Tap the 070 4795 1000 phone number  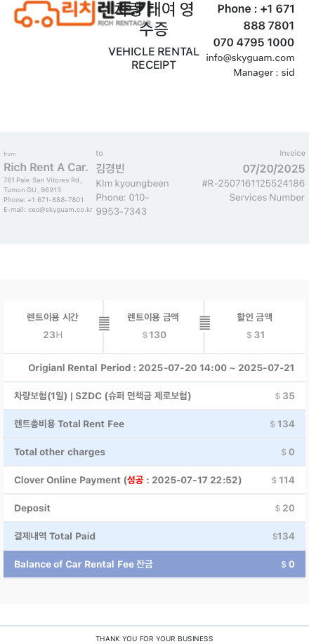(254, 42)
